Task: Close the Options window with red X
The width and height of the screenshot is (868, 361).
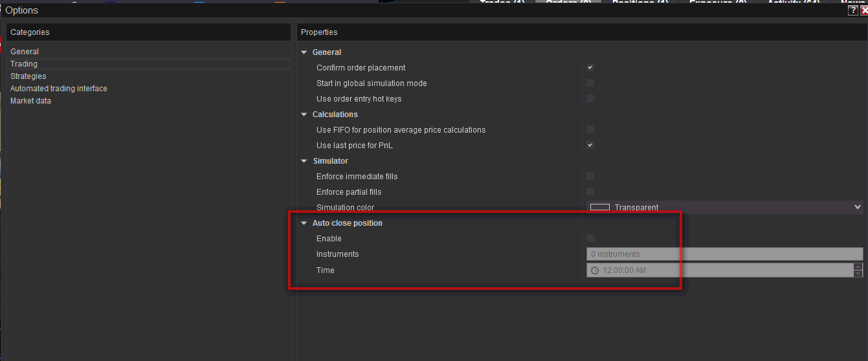Action: click(x=864, y=10)
